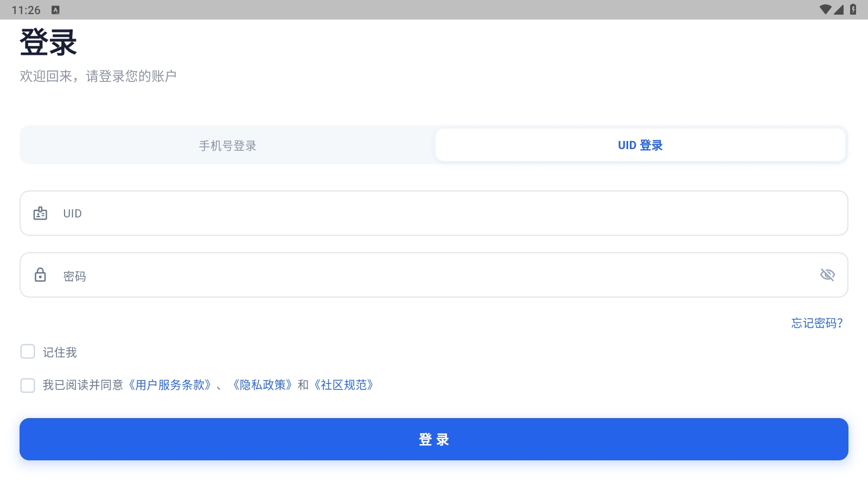Tap the keyboard indicator icon in the status bar
868x488 pixels.
point(55,10)
